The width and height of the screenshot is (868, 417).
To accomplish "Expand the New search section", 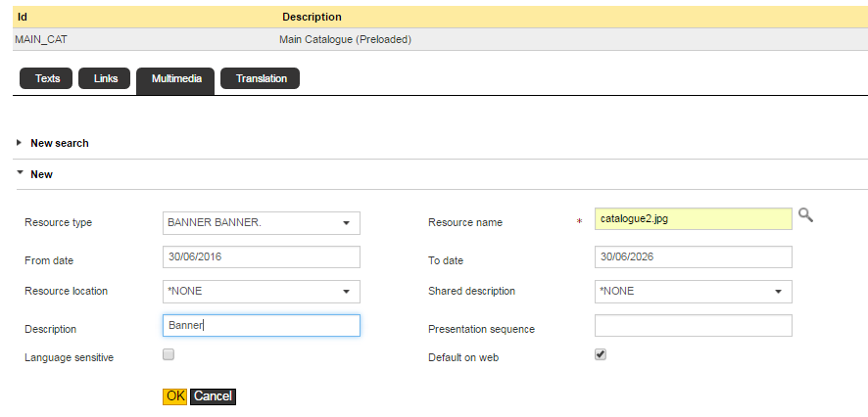I will pyautogui.click(x=59, y=143).
